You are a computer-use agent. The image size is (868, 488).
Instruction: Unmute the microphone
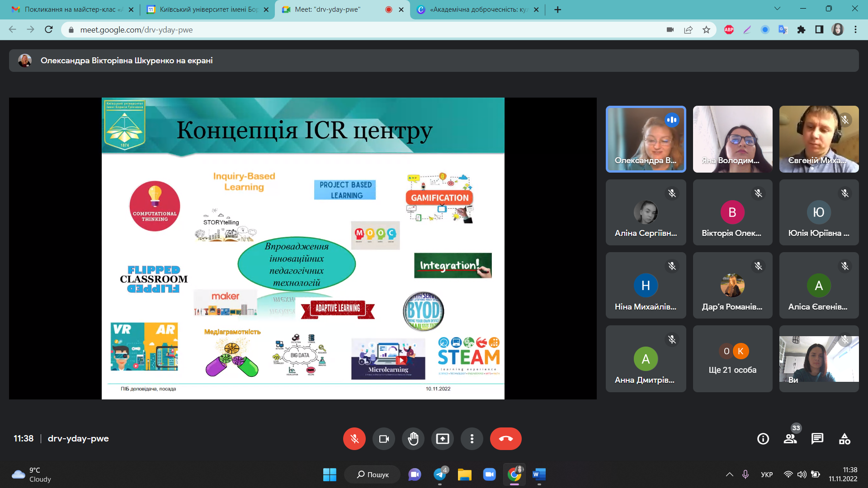(x=354, y=439)
